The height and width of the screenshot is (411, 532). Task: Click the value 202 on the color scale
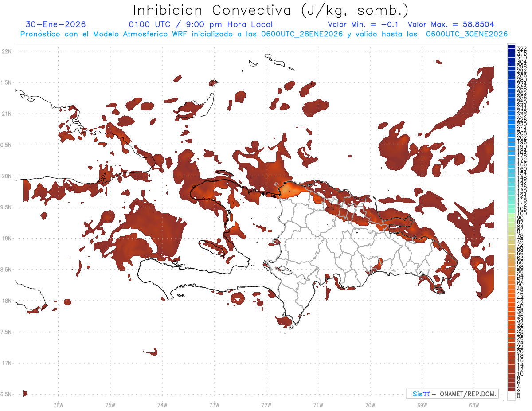click(x=521, y=137)
